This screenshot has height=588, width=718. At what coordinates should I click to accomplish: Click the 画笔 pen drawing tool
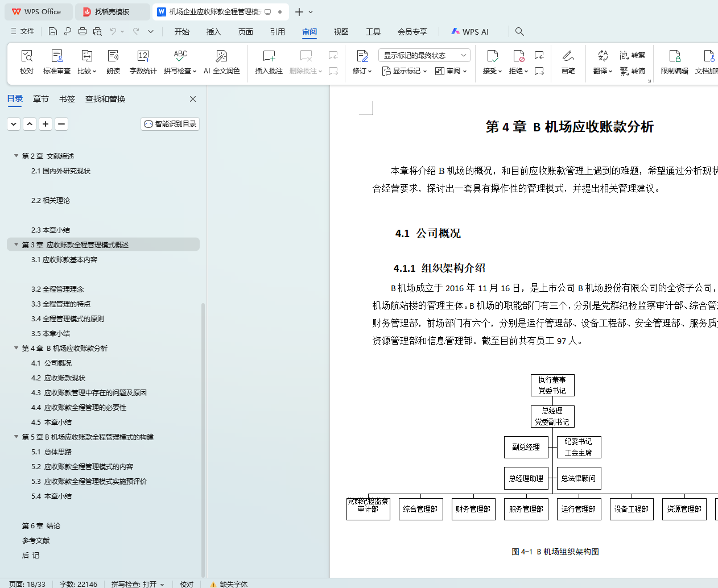pyautogui.click(x=568, y=62)
